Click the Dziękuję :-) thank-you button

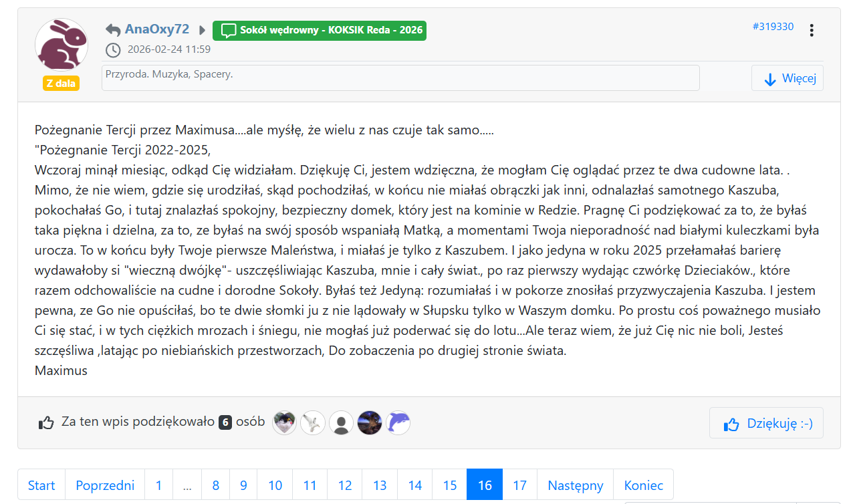pyautogui.click(x=766, y=423)
